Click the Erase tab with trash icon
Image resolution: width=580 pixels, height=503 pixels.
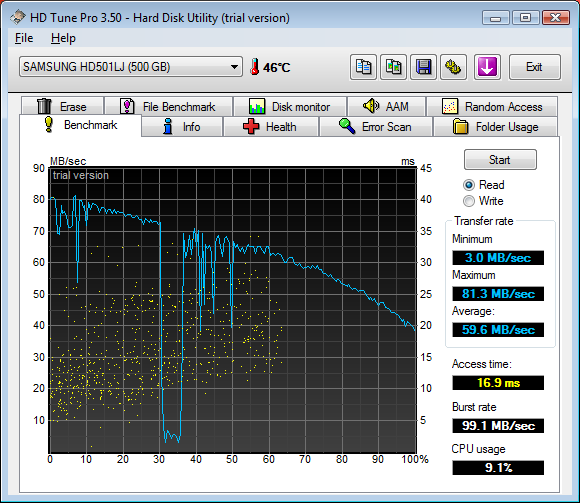click(63, 107)
